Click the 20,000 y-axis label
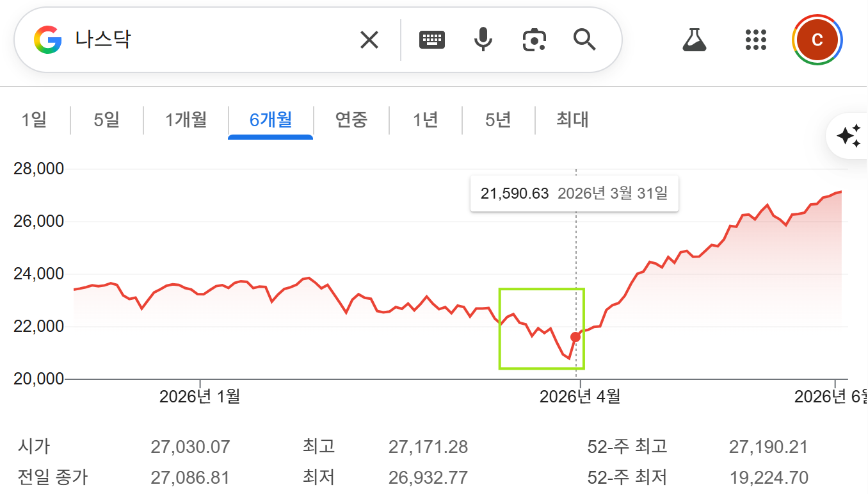Viewport: 868px width, 494px height. (x=38, y=379)
